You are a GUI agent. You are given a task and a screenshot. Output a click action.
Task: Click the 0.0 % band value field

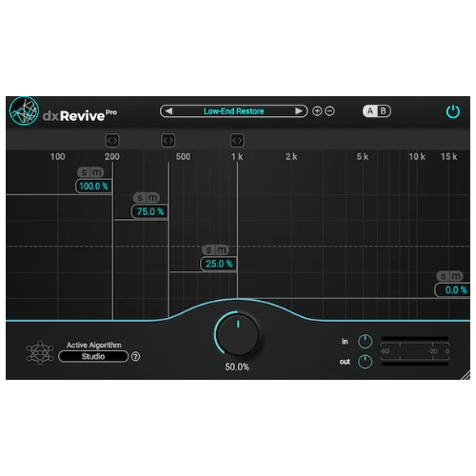(453, 289)
